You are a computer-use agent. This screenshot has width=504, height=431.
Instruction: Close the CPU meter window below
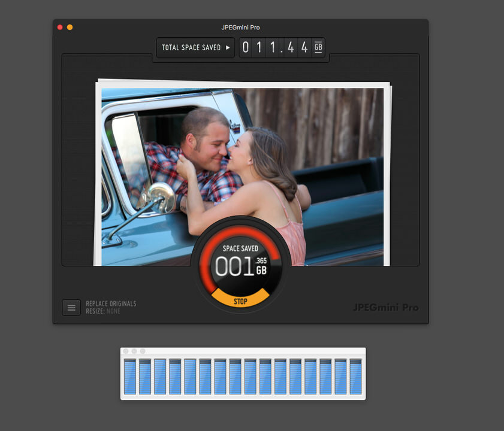click(126, 351)
